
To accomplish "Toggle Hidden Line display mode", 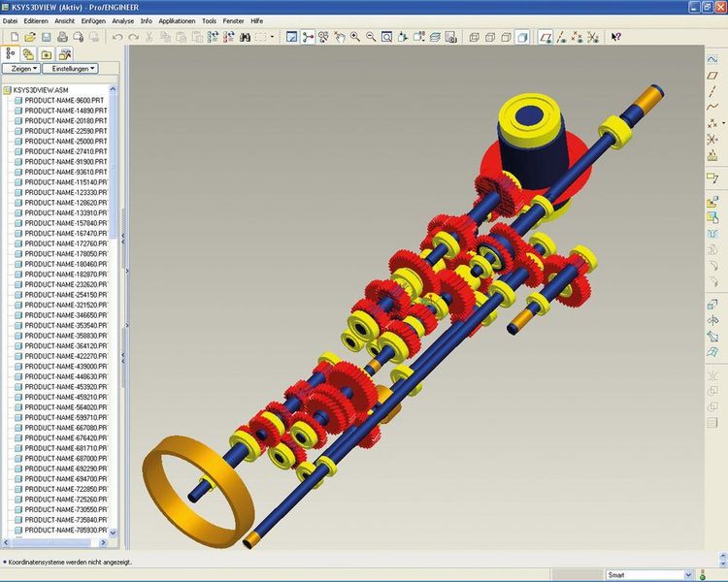I will pos(490,37).
